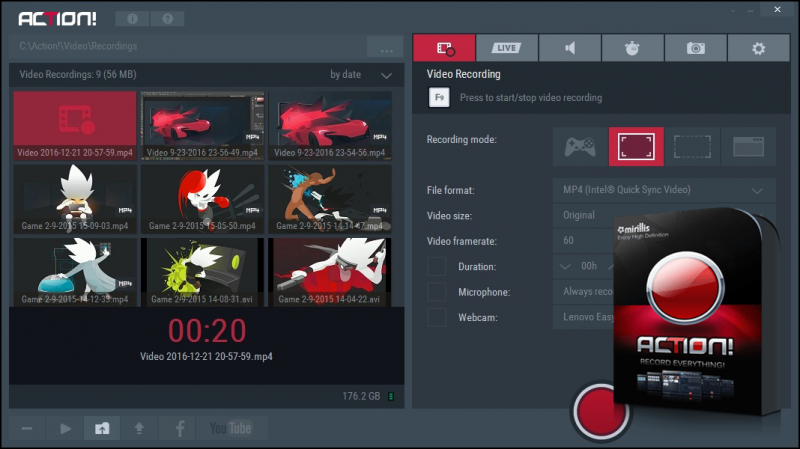This screenshot has height=449, width=800.
Task: Select the application window recording mode
Action: click(x=748, y=147)
